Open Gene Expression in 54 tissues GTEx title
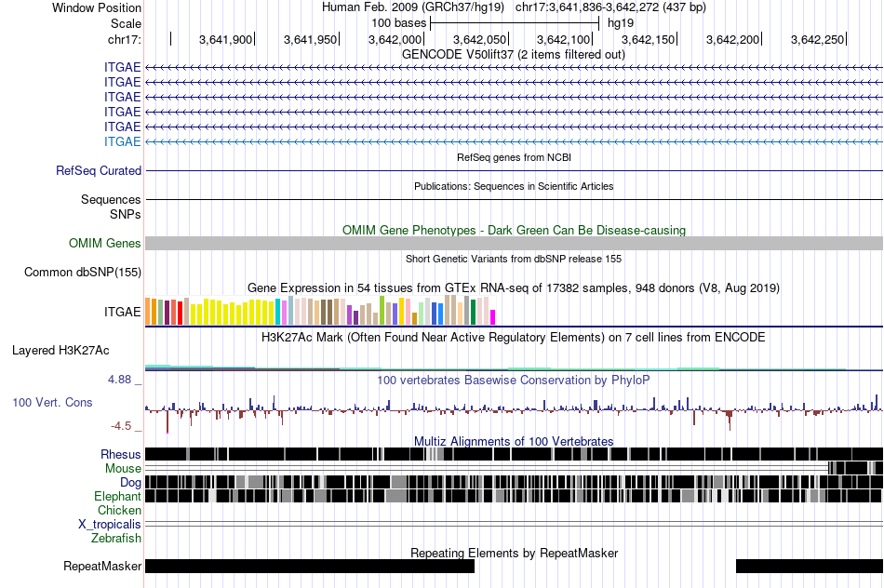This screenshot has height=588, width=884. click(x=514, y=288)
